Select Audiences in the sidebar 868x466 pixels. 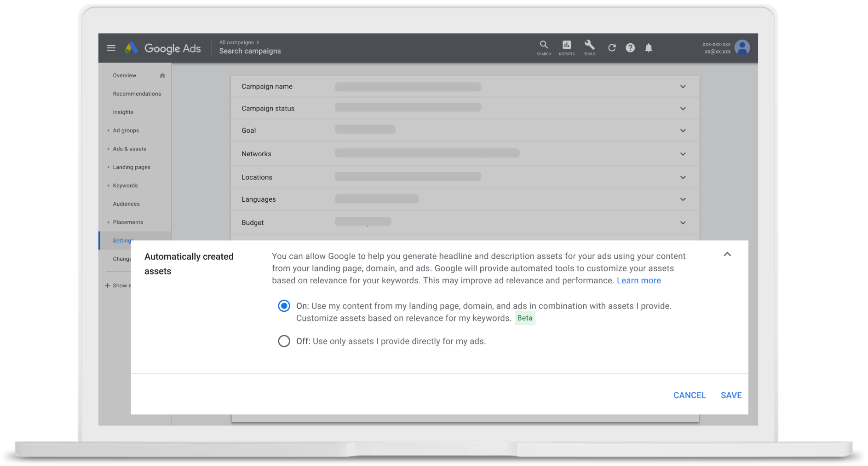[126, 204]
